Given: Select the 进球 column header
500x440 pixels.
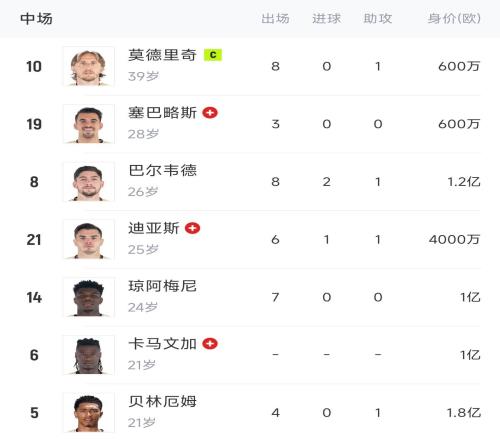Looking at the screenshot, I should pyautogui.click(x=327, y=18).
